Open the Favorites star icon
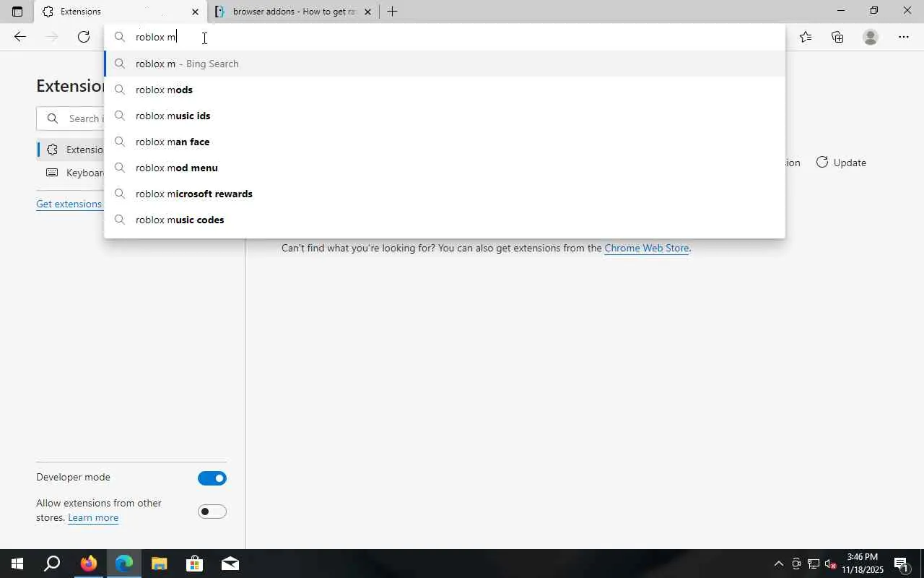Image resolution: width=924 pixels, height=578 pixels. point(806,37)
